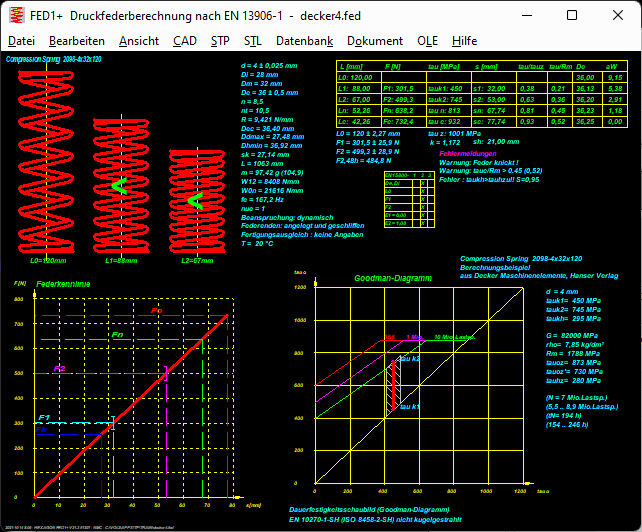The image size is (642, 532).
Task: Open the STP menu
Action: point(220,41)
